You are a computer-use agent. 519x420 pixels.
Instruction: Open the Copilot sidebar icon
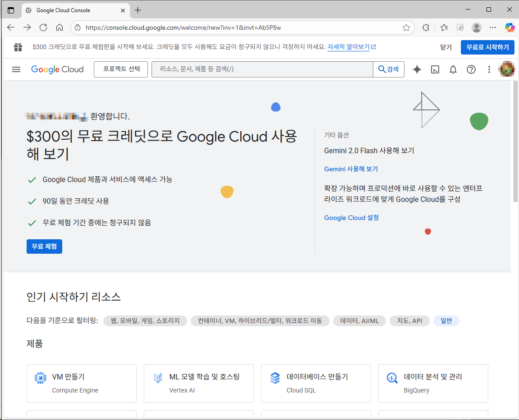pos(510,27)
